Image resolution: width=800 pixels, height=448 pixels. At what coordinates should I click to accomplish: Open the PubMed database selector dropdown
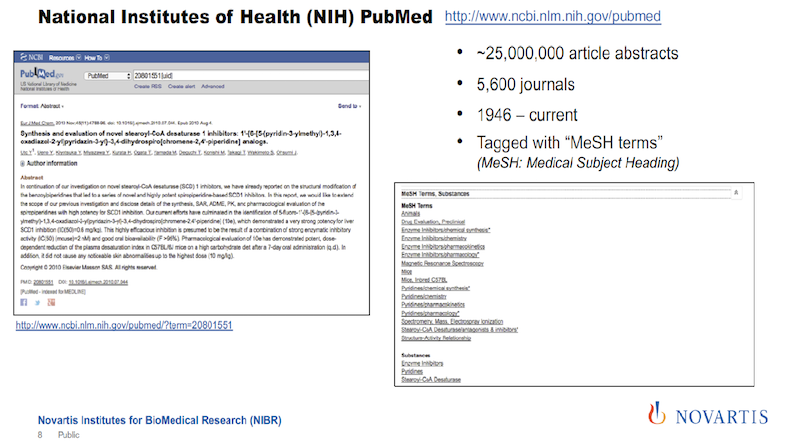108,76
